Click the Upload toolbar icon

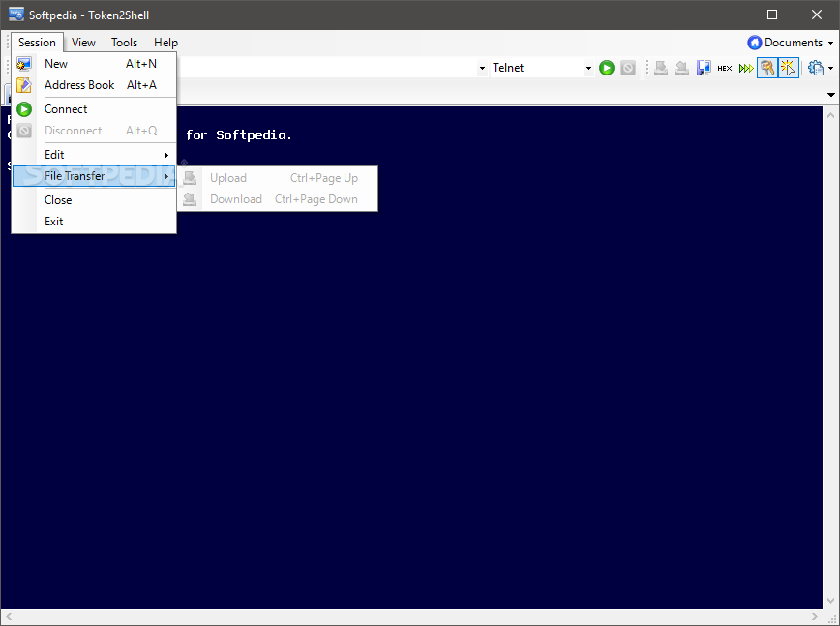[x=661, y=68]
